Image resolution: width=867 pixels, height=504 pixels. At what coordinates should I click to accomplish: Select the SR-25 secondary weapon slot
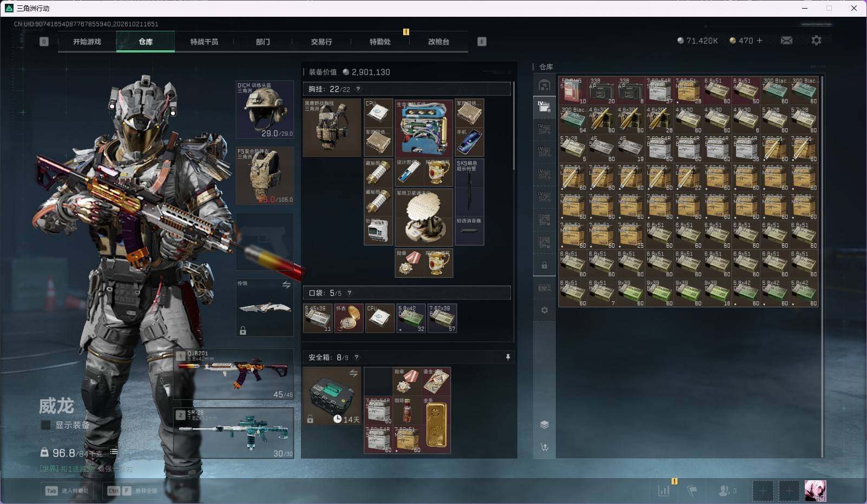[x=234, y=433]
